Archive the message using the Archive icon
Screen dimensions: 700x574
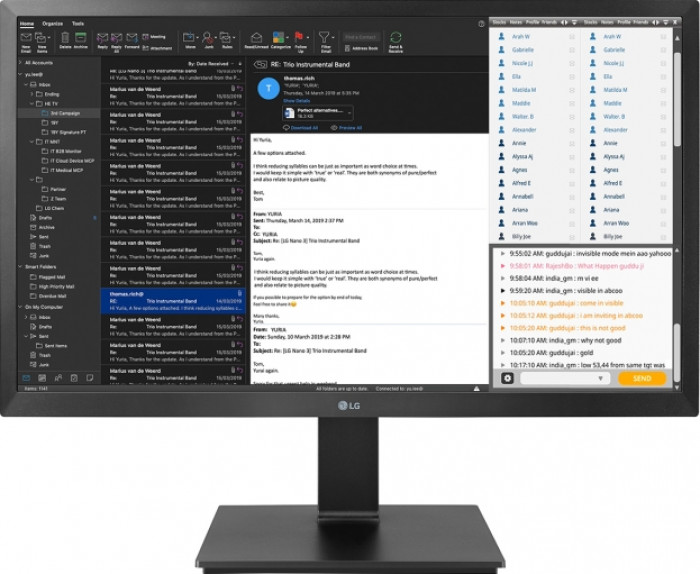[81, 38]
